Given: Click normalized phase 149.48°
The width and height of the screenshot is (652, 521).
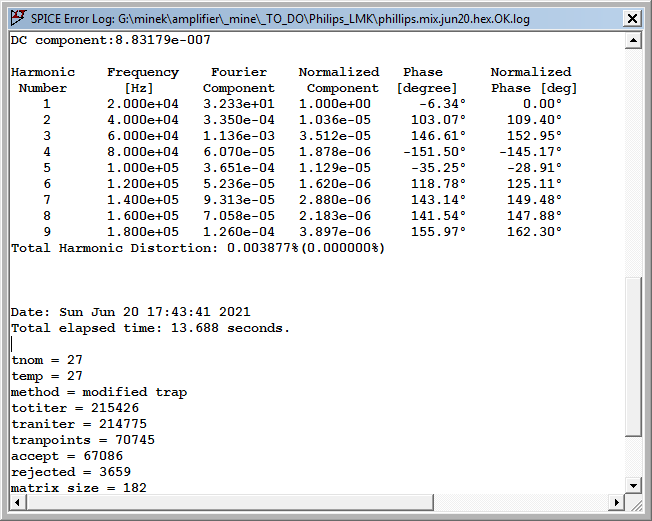Looking at the screenshot, I should [534, 200].
